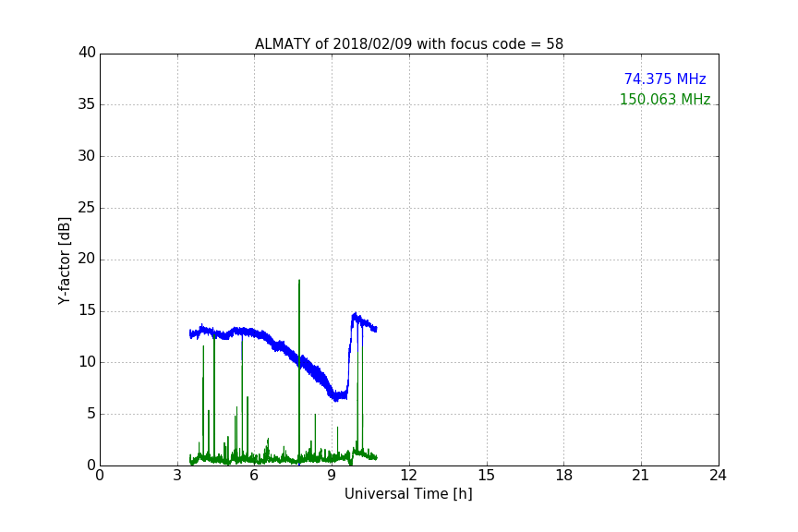Select the green 150.063 MHz legend label
The image size is (798, 532).
(665, 99)
